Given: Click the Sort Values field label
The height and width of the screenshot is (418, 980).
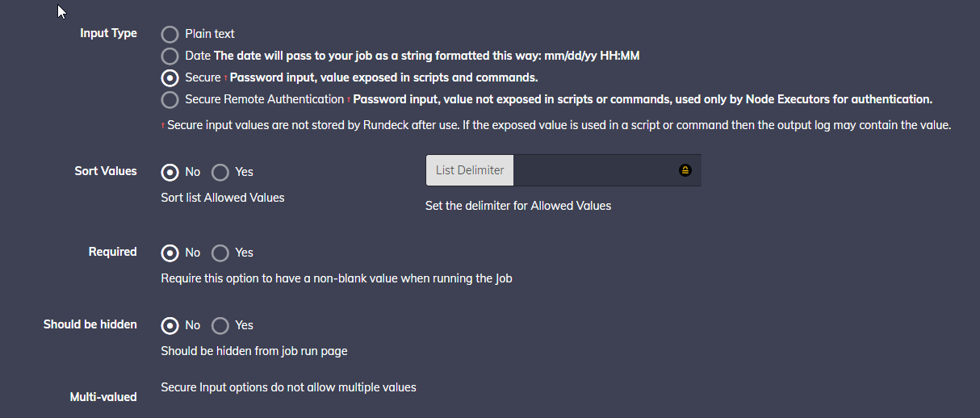Looking at the screenshot, I should 106,171.
